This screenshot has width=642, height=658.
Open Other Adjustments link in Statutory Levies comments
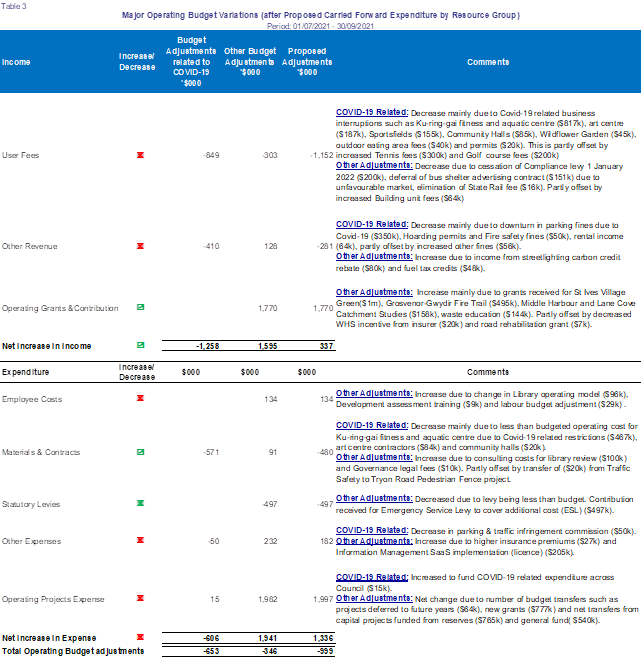pos(374,499)
